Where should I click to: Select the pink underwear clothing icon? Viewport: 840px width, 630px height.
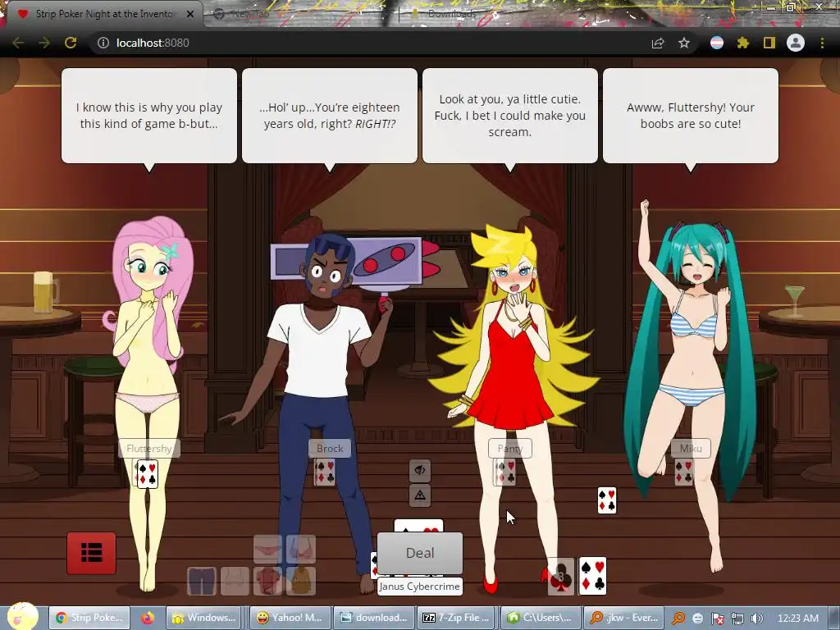tap(268, 549)
